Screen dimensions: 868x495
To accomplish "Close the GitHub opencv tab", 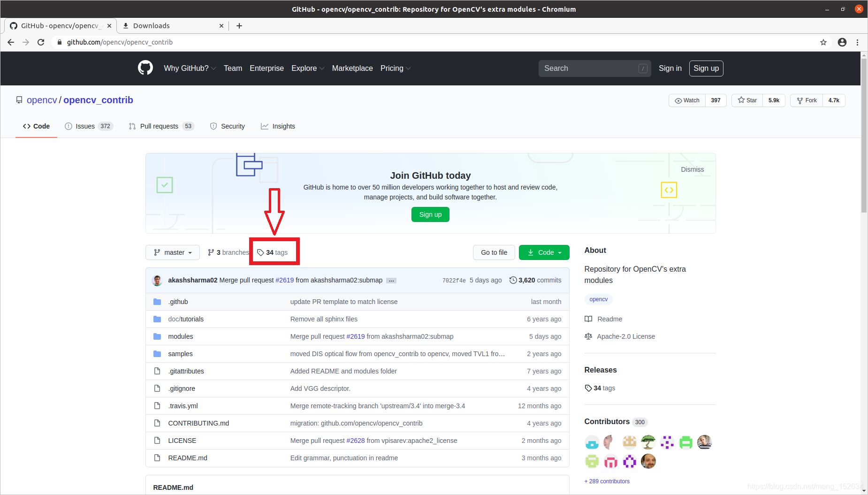I will pos(109,26).
